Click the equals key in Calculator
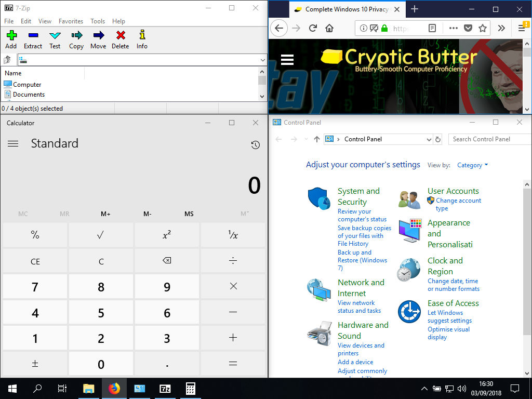Viewport: 532px width, 399px height. coord(233,363)
